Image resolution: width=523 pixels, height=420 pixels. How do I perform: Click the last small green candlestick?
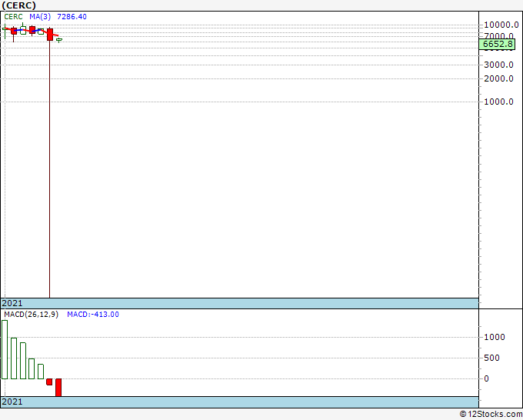(x=59, y=40)
